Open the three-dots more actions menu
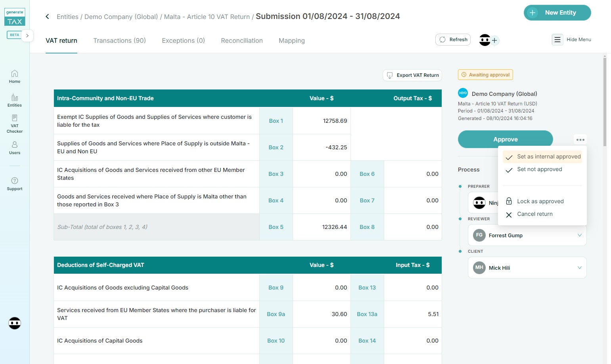611x364 pixels. coord(580,140)
